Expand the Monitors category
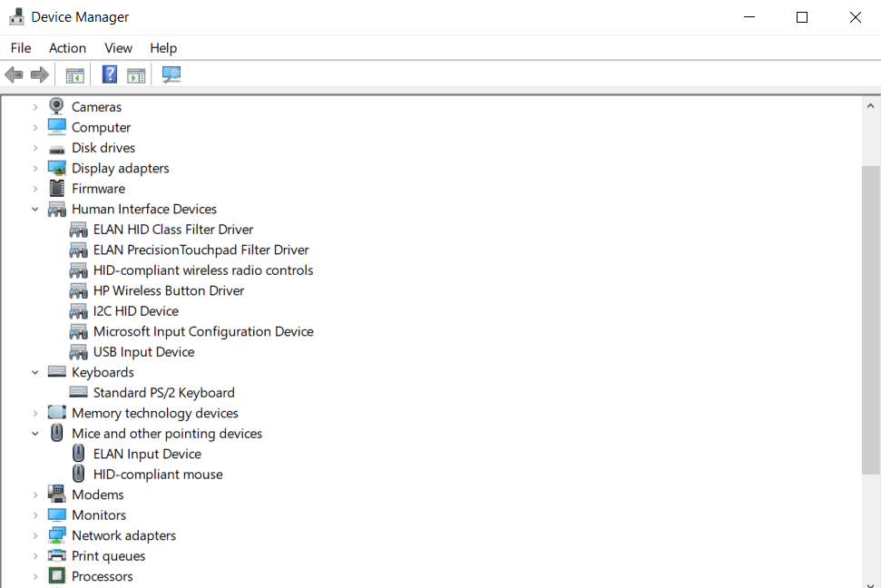 coord(34,514)
